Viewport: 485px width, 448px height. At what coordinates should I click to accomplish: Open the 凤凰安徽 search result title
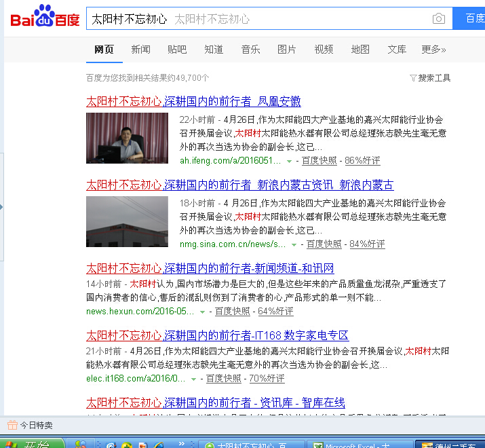pyautogui.click(x=193, y=102)
